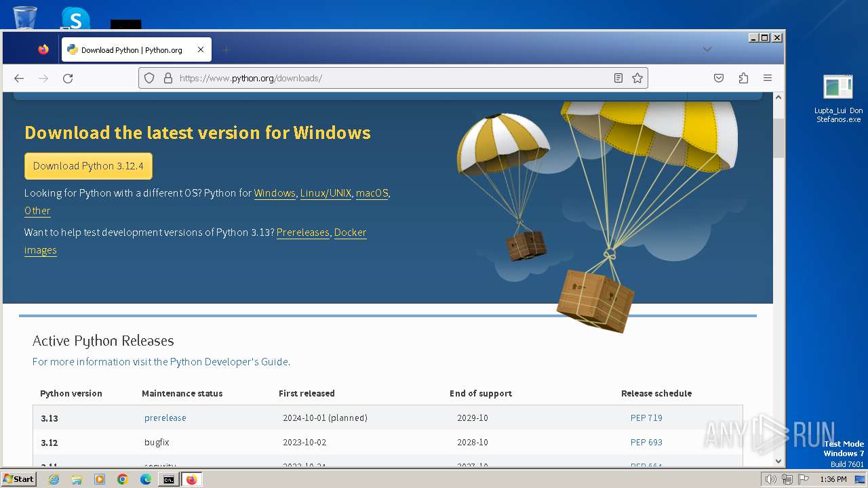
Task: Select the Lupta_Lui Don Stefanos.exe desktop file
Action: [838, 98]
